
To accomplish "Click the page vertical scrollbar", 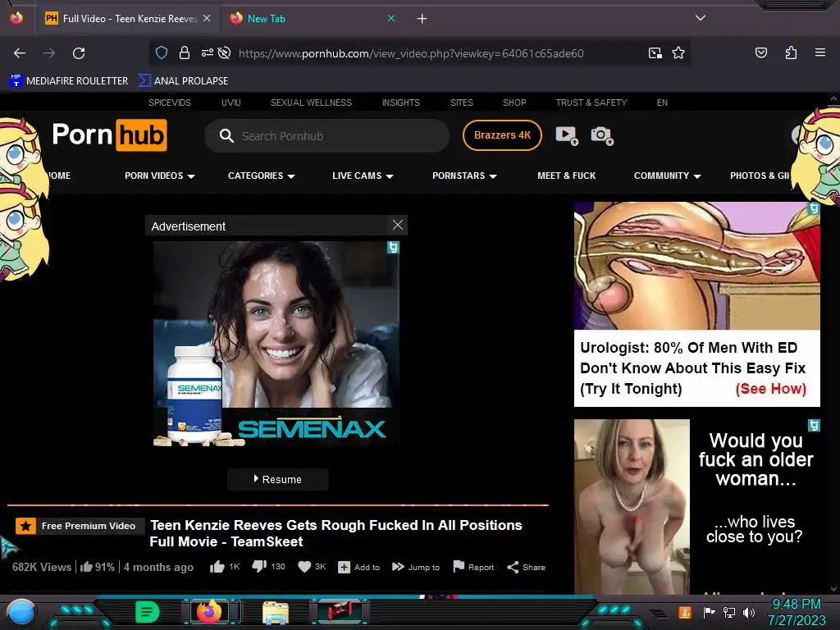I will (x=833, y=343).
